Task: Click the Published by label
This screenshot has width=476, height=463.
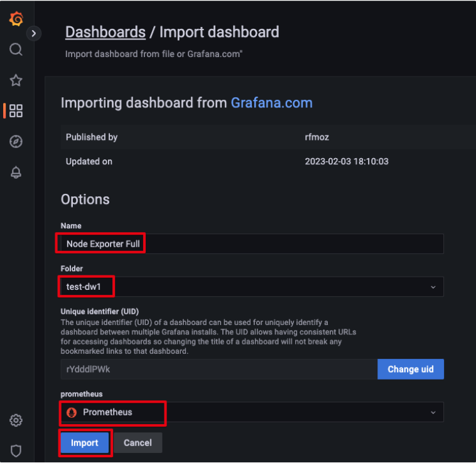Action: click(x=92, y=137)
